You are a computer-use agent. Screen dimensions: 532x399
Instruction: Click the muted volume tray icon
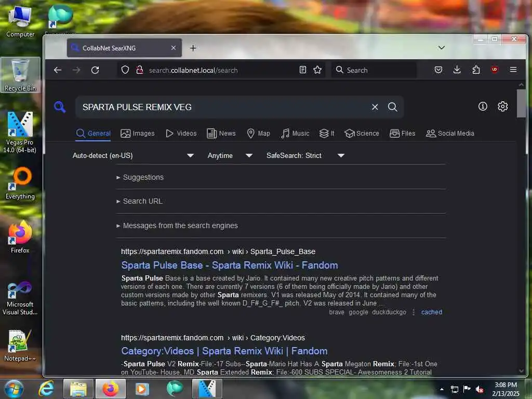[x=480, y=389]
